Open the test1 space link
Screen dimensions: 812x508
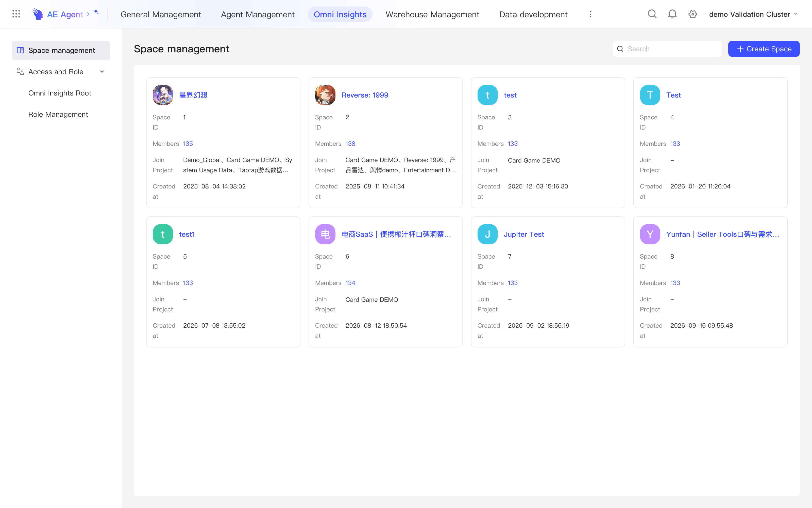click(x=187, y=234)
